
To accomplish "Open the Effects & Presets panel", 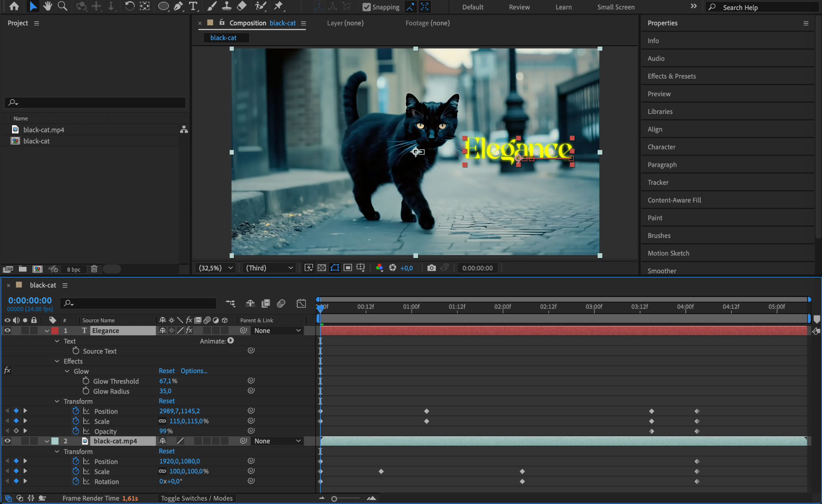I will click(x=671, y=76).
